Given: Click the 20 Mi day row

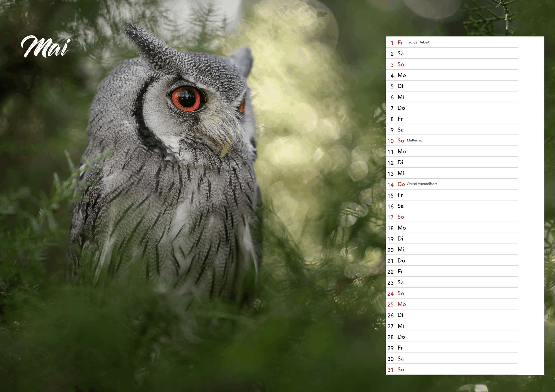Looking at the screenshot, I should (x=452, y=249).
